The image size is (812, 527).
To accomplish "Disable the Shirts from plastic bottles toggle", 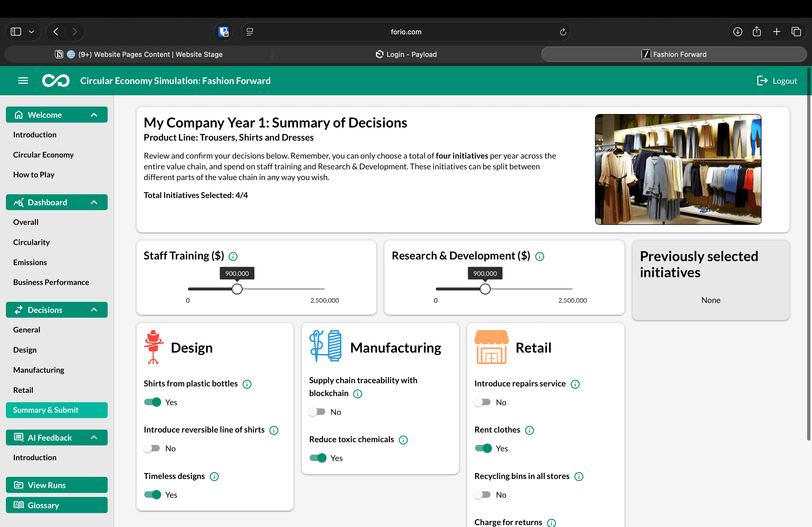I will (153, 402).
